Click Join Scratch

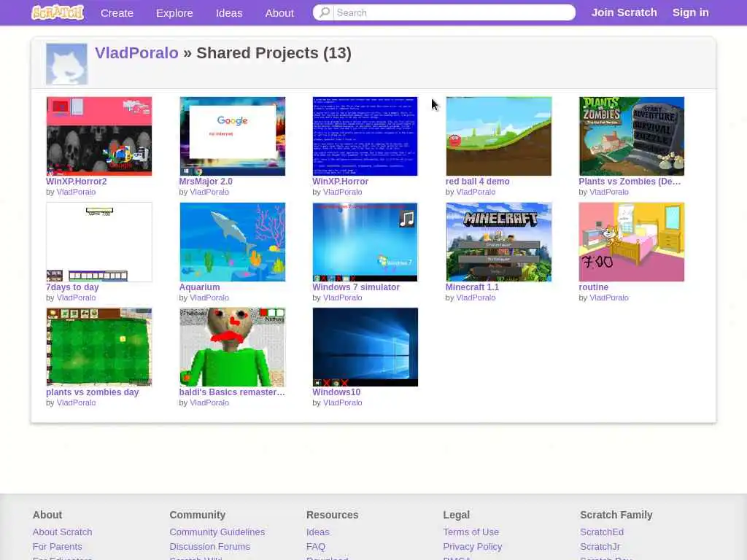[x=624, y=12]
